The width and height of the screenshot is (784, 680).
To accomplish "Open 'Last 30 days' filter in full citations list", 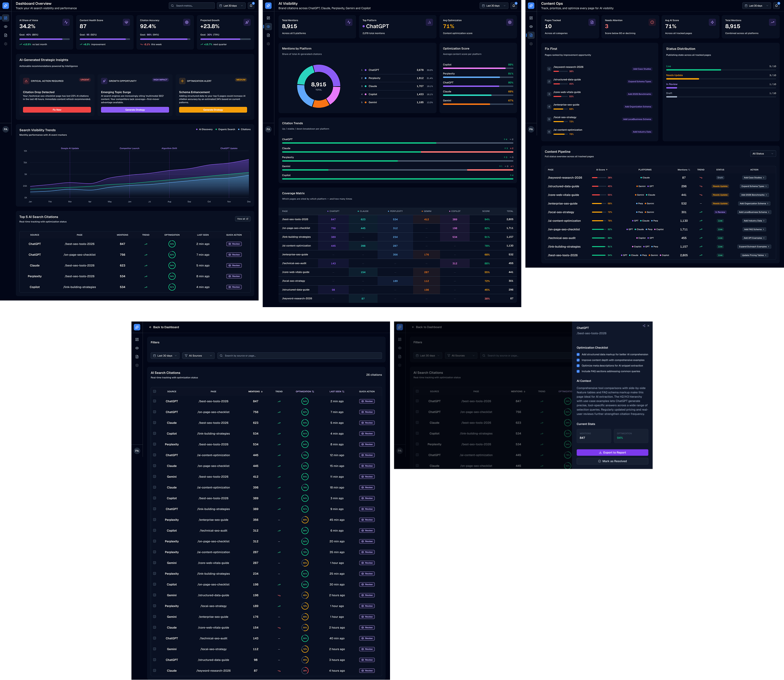I will [x=164, y=356].
